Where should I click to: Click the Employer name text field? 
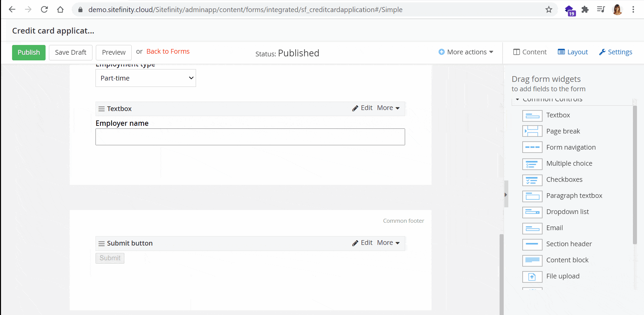tap(250, 137)
